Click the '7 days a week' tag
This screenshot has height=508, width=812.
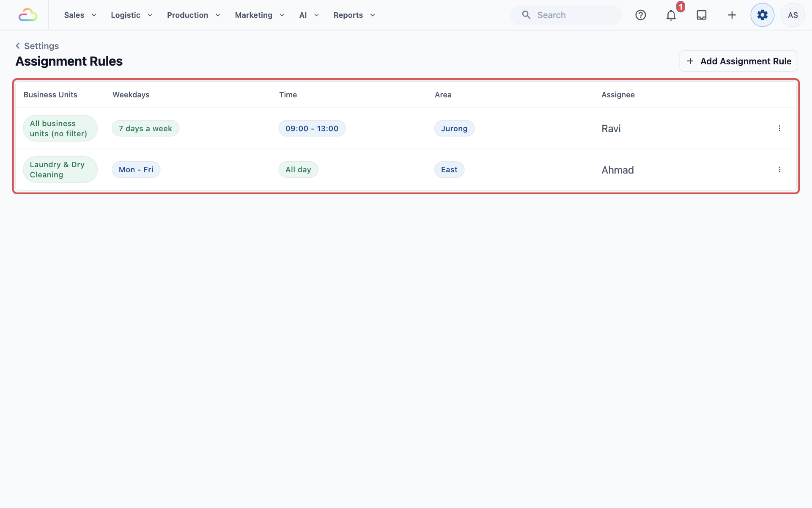(145, 128)
